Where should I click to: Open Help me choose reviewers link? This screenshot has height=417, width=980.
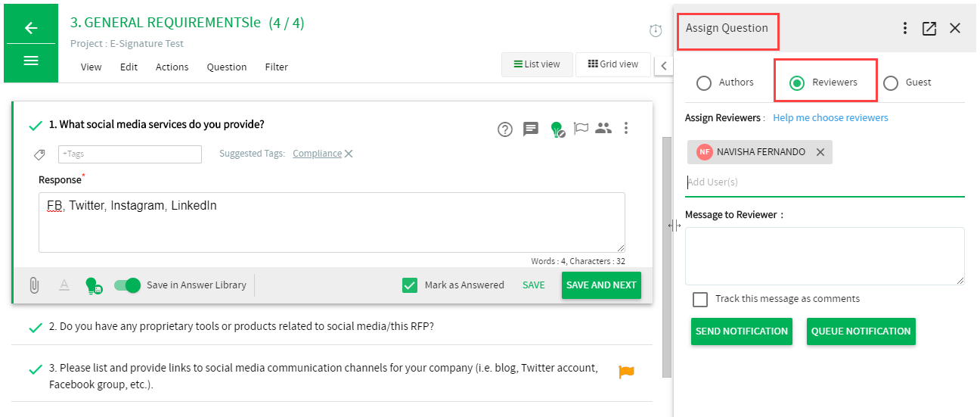click(830, 117)
